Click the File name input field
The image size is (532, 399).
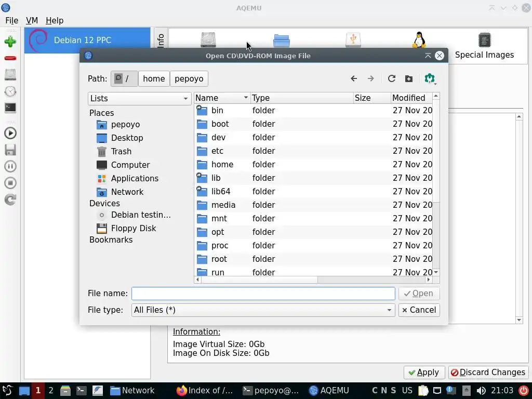click(x=263, y=294)
